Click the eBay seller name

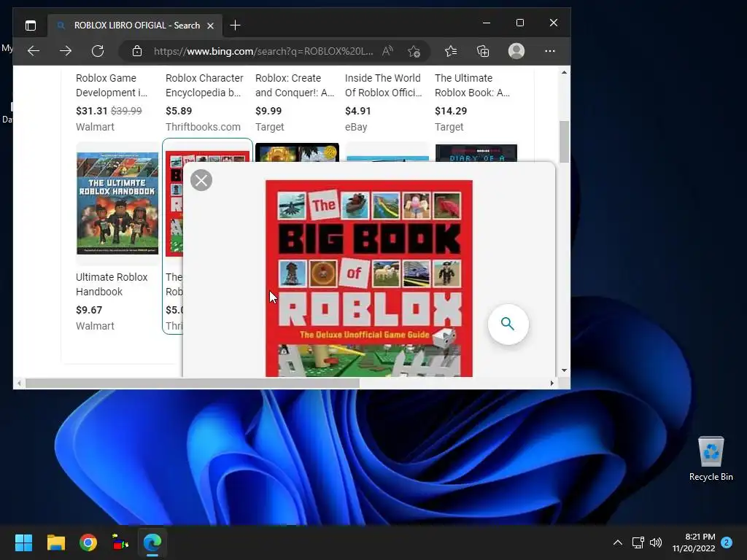pos(356,127)
